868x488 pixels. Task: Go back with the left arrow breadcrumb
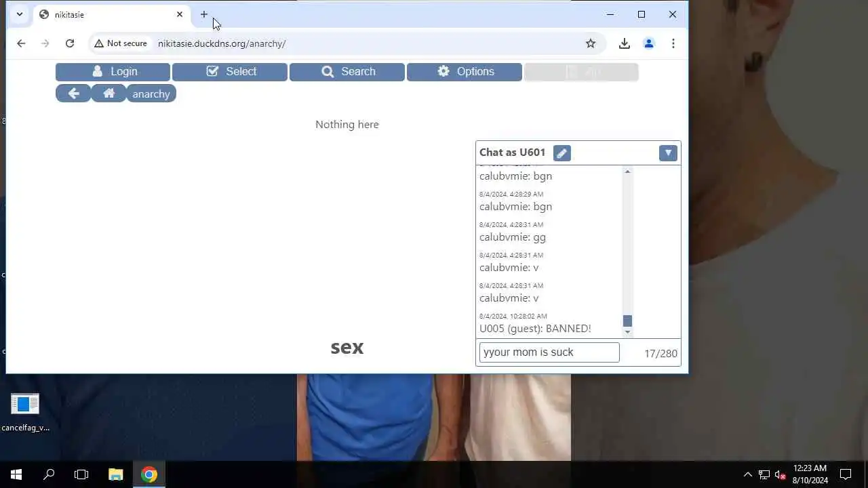pyautogui.click(x=73, y=94)
